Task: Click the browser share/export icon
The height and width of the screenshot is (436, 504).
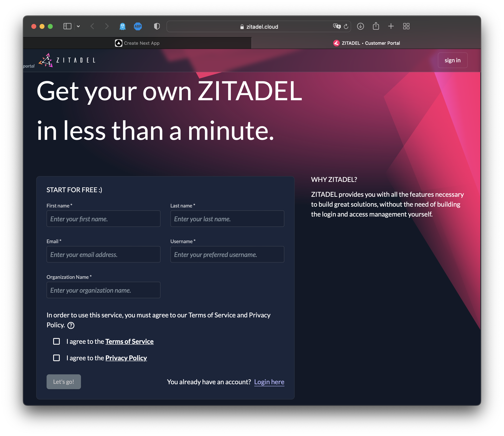Action: tap(376, 26)
